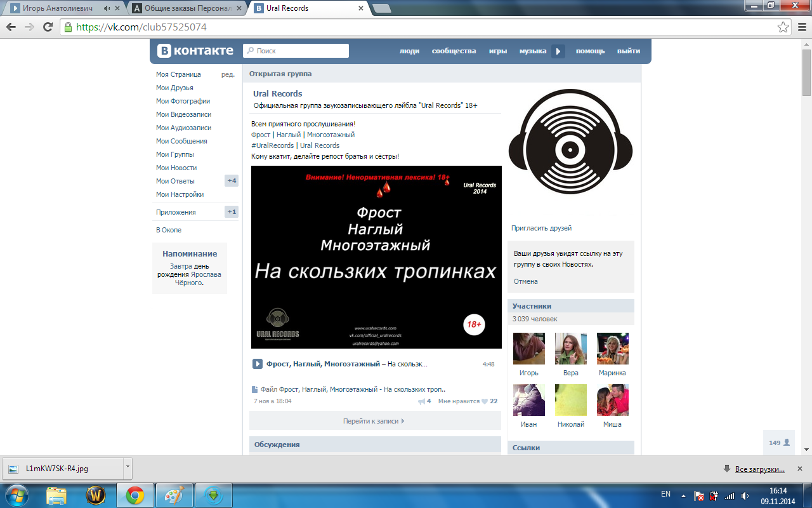
Task: Switch to Общие заказы Персонал tab
Action: 186,8
